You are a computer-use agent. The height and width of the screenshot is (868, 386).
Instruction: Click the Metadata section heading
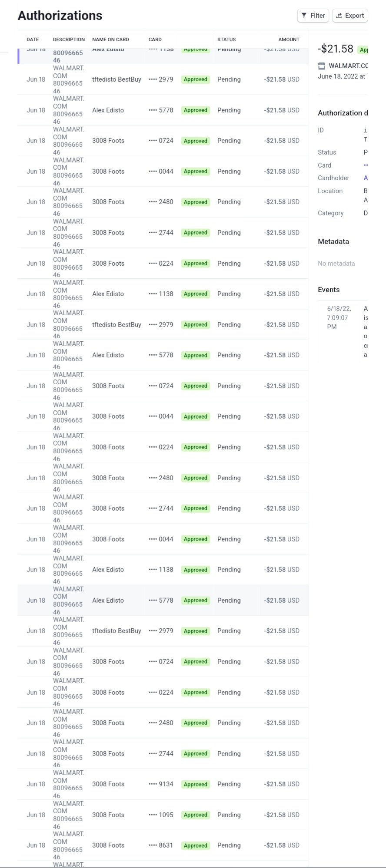coord(333,242)
